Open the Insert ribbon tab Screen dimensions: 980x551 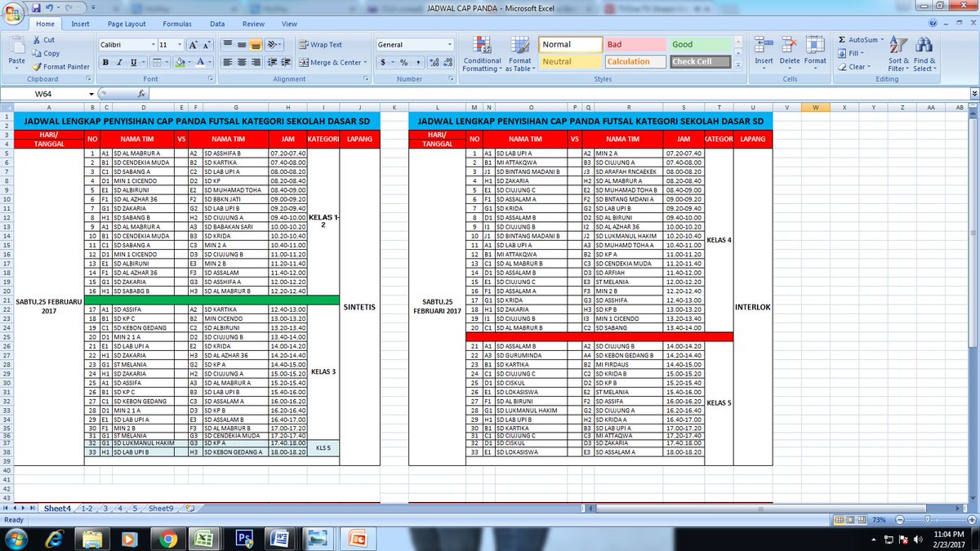80,24
